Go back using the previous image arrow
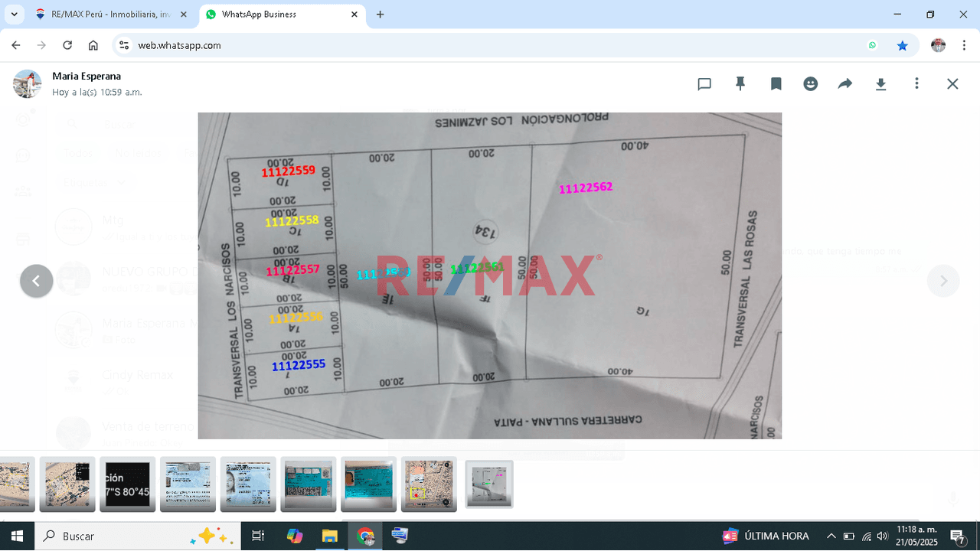This screenshot has height=551, width=980. (37, 281)
